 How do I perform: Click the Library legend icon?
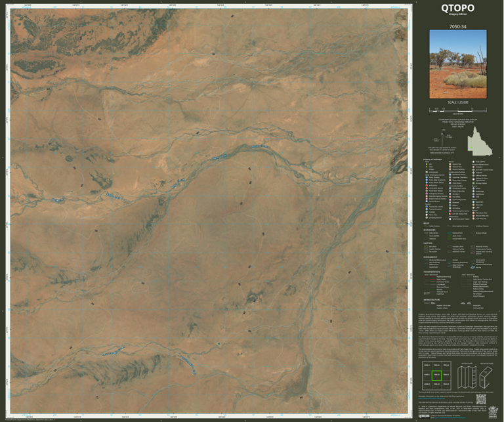click(x=450, y=205)
